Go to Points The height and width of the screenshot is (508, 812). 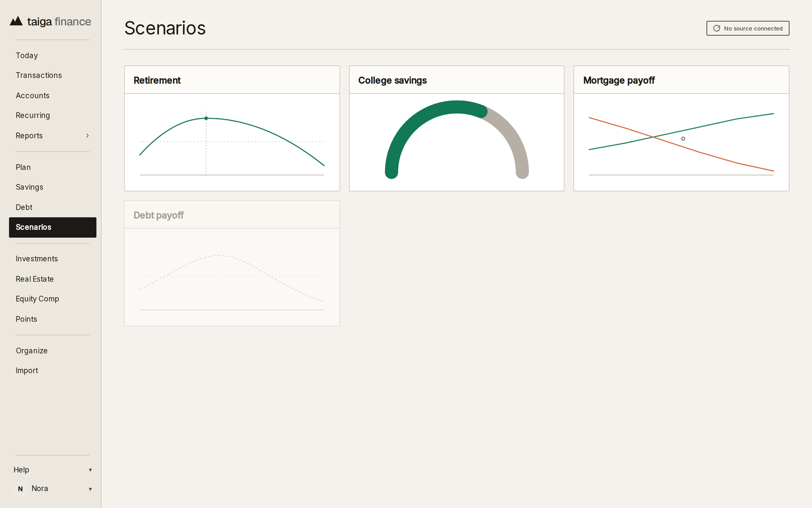[52, 319]
